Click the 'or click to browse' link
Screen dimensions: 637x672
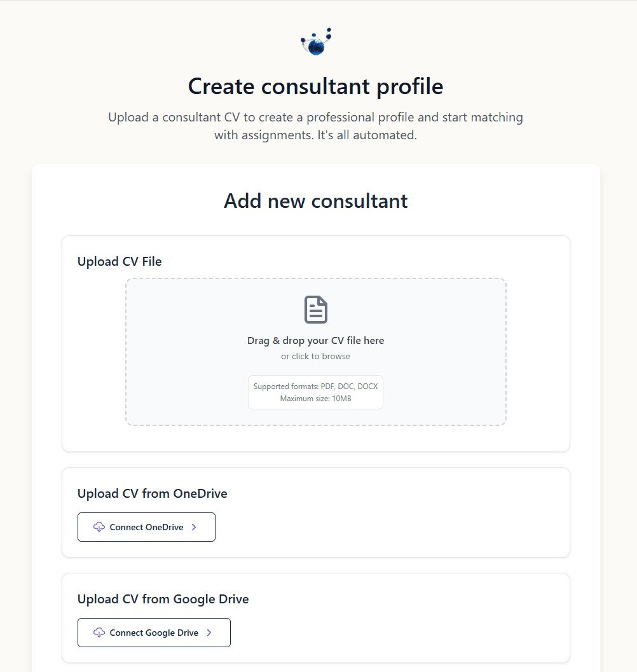tap(315, 356)
